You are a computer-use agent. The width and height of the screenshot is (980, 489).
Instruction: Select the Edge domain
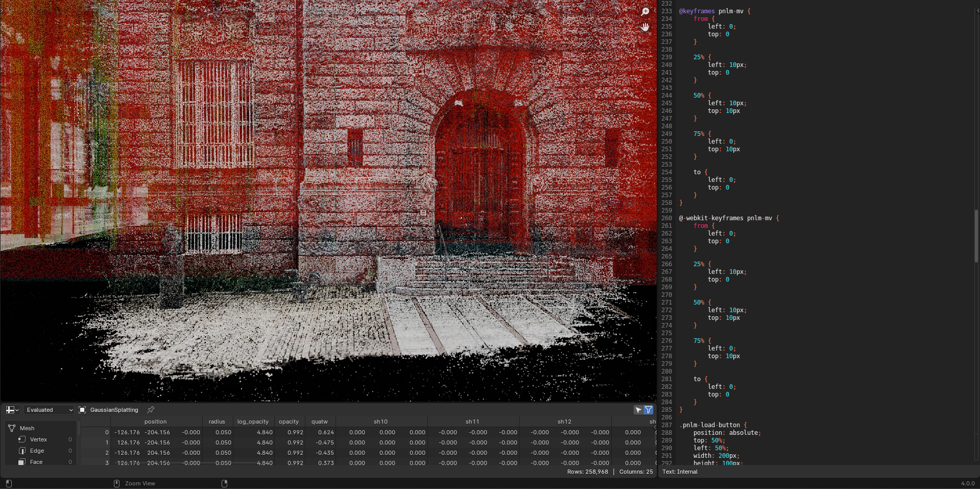(x=37, y=451)
